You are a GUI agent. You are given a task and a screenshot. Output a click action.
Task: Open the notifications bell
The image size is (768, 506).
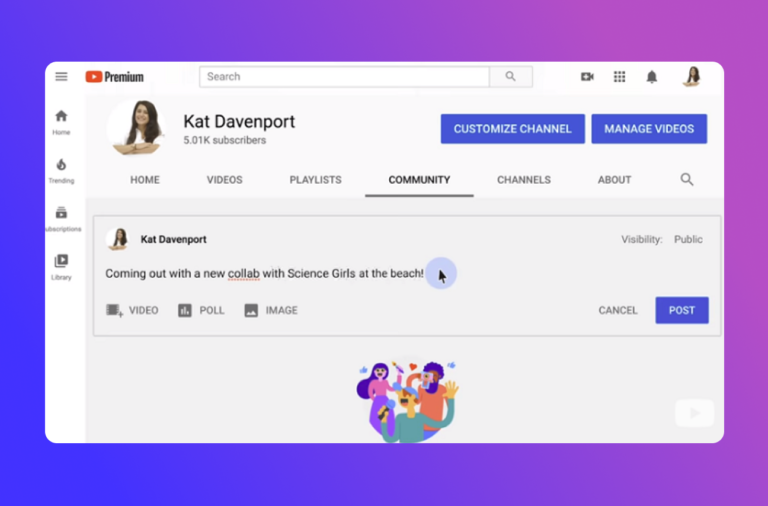[x=651, y=77]
